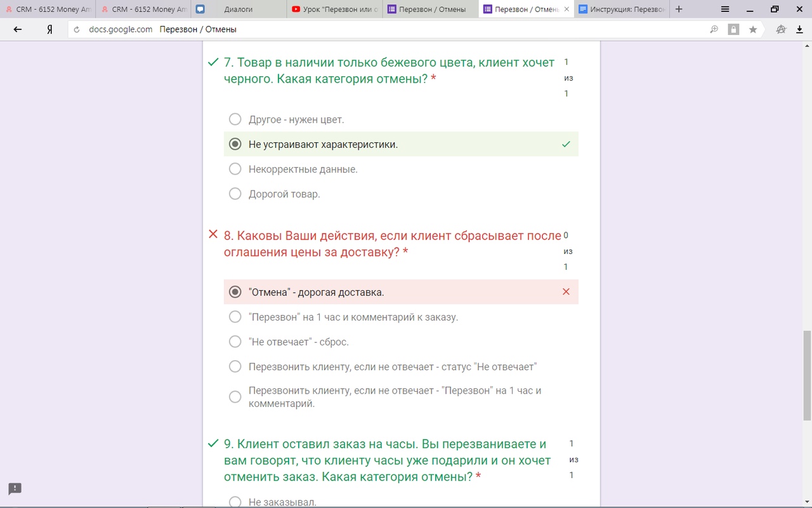Select "Дорогой товар" radio option
This screenshot has width=812, height=508.
235,194
